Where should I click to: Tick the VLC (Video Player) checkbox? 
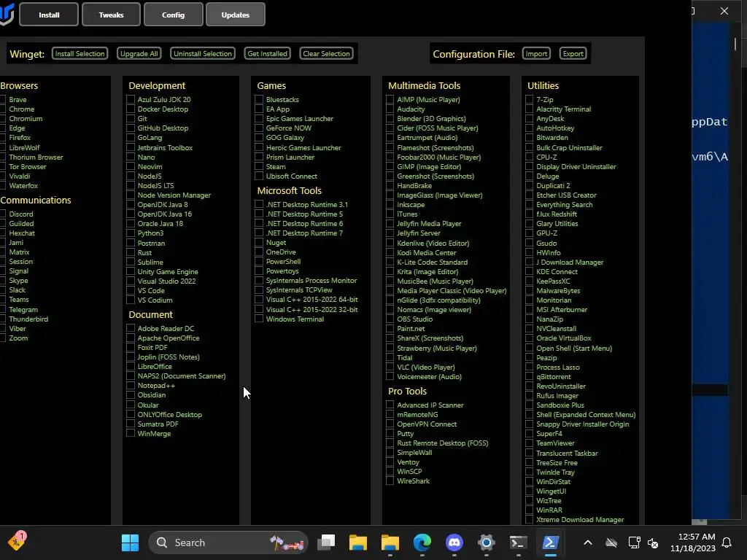pos(390,367)
